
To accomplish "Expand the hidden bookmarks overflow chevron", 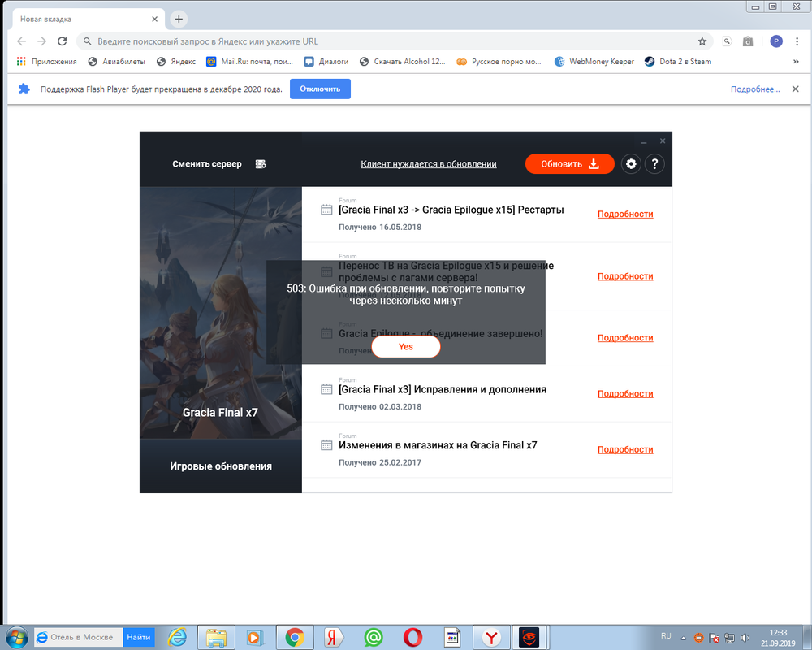I will [799, 61].
